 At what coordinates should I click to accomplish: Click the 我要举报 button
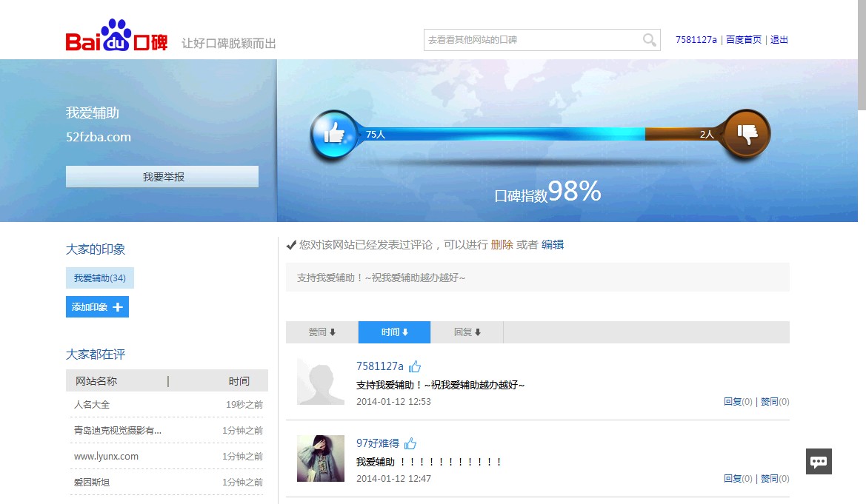[x=161, y=177]
